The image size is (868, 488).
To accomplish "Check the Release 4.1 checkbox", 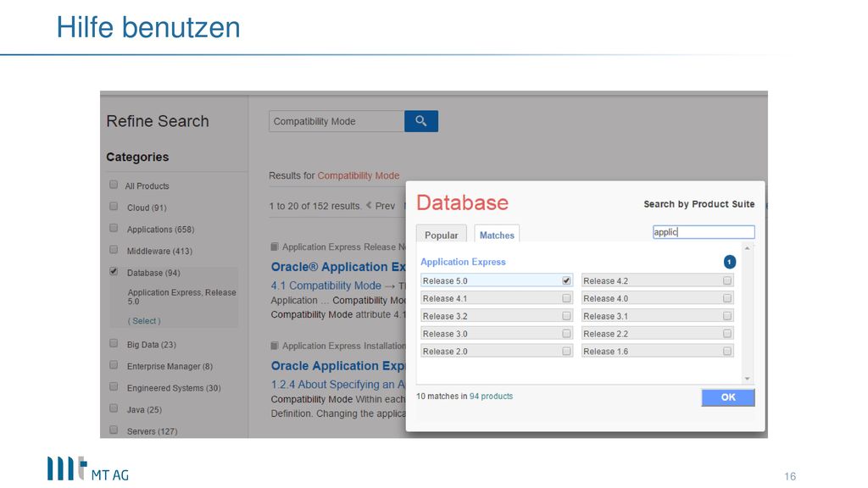I will tap(566, 298).
